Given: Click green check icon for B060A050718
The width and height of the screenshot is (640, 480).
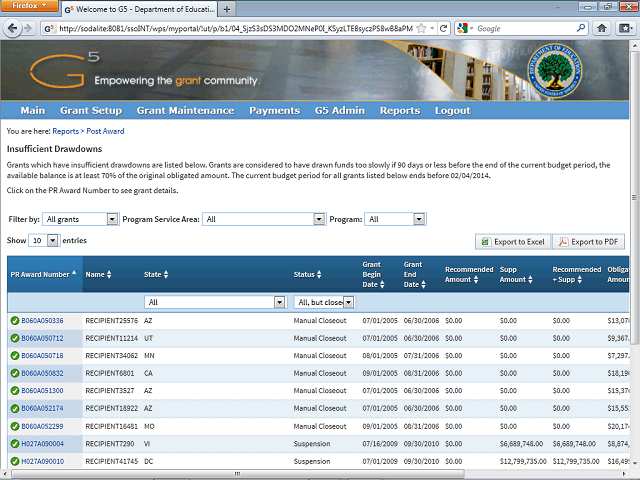Looking at the screenshot, I should [15, 356].
